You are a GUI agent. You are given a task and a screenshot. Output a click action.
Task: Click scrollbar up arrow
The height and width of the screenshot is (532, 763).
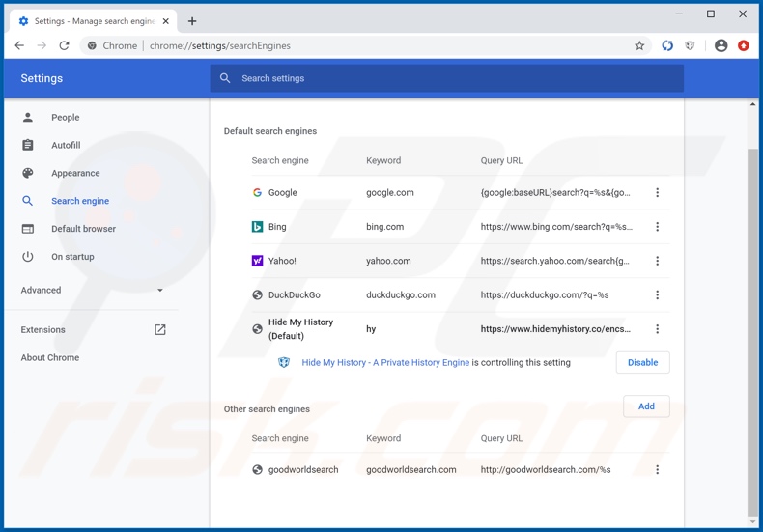click(752, 104)
